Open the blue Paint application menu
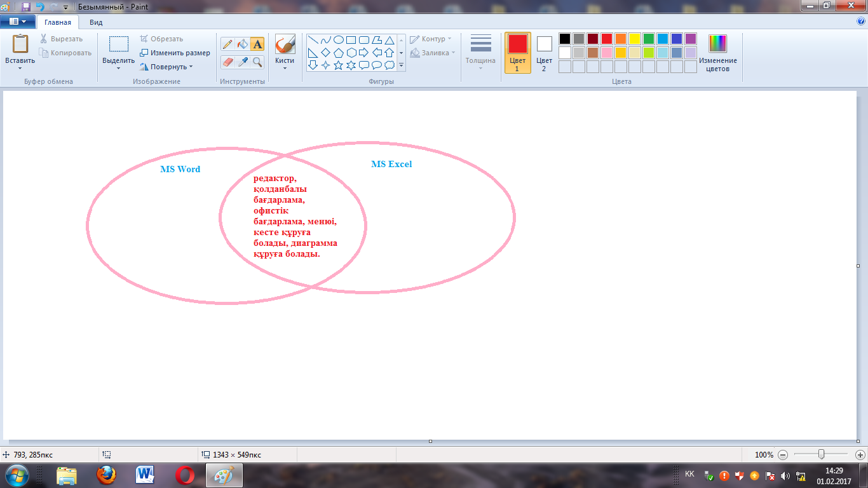 click(x=18, y=22)
